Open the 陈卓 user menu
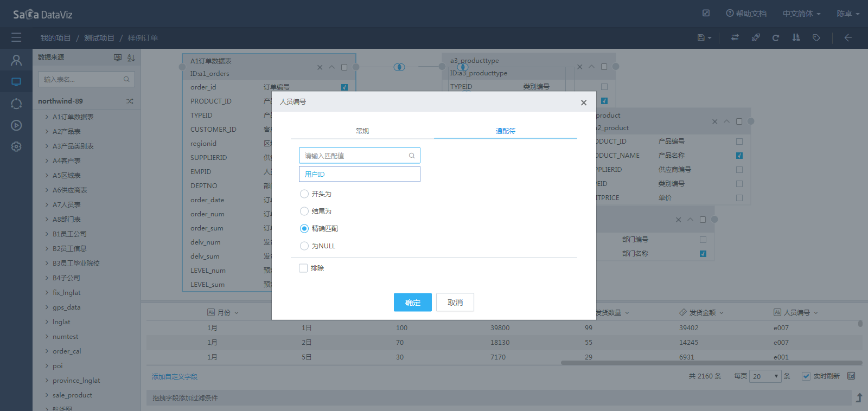 (848, 14)
